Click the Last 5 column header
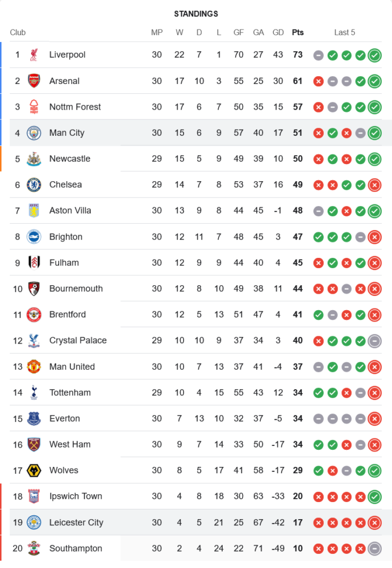Viewport: 392px width, 568px height. pyautogui.click(x=344, y=32)
